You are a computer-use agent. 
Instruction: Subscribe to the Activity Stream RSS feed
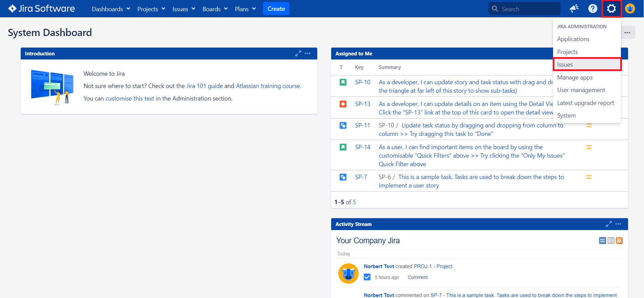619,241
